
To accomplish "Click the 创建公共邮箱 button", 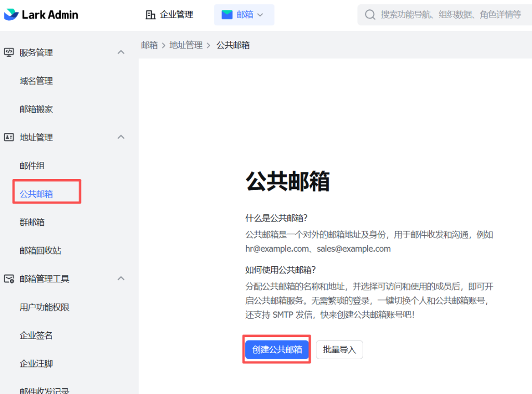I will 277,349.
